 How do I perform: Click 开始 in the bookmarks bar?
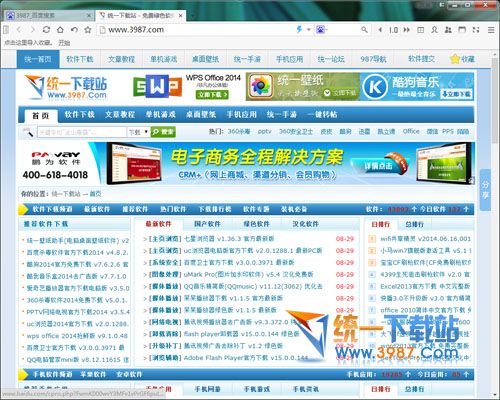pyautogui.click(x=64, y=43)
